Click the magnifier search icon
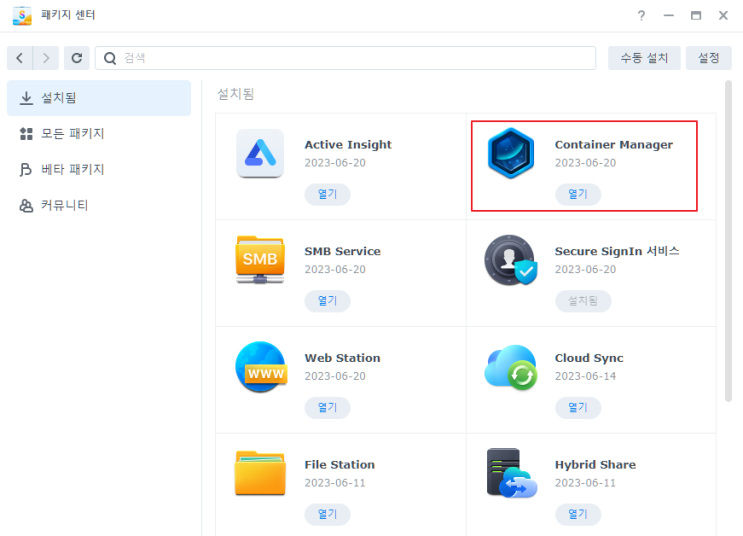 pyautogui.click(x=110, y=58)
